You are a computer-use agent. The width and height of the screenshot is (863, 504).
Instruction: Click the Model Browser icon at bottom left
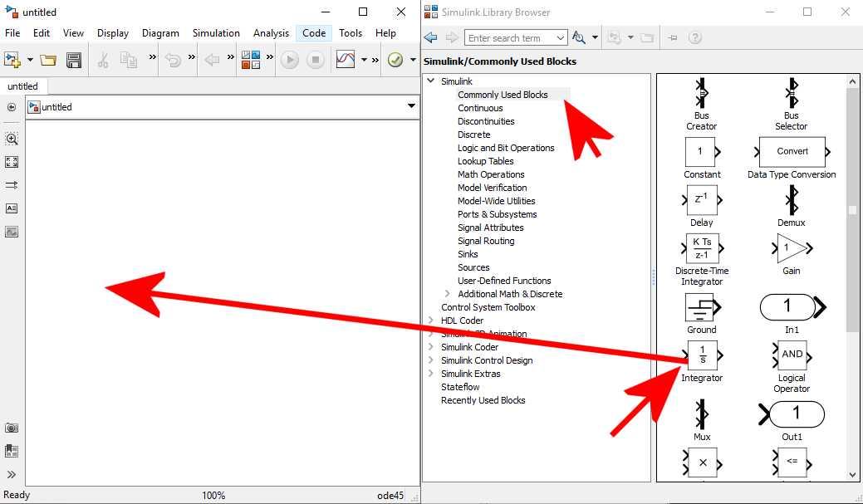12,451
